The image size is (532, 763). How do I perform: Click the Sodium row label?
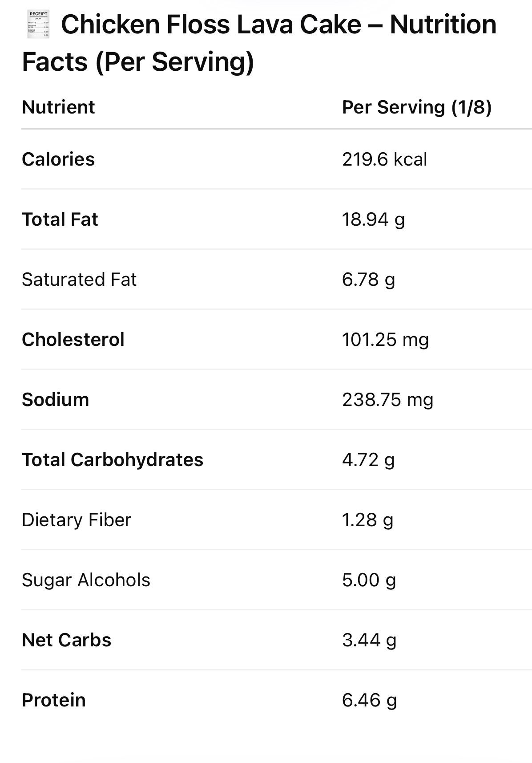(56, 400)
